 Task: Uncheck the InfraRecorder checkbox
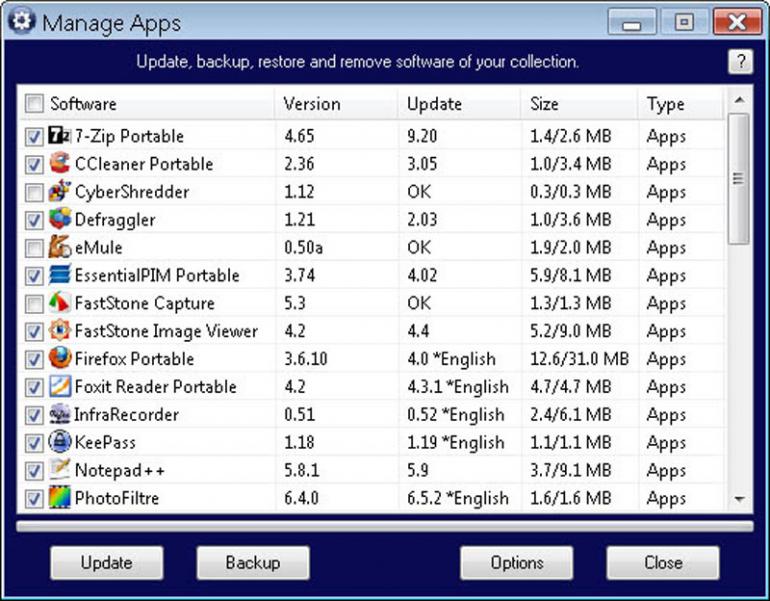34,416
